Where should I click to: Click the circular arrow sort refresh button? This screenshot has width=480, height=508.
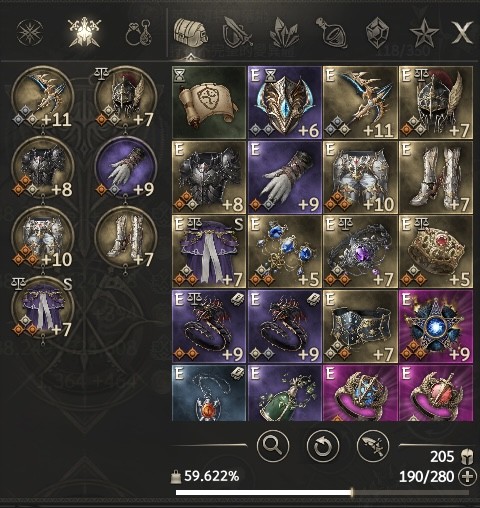pos(323,446)
